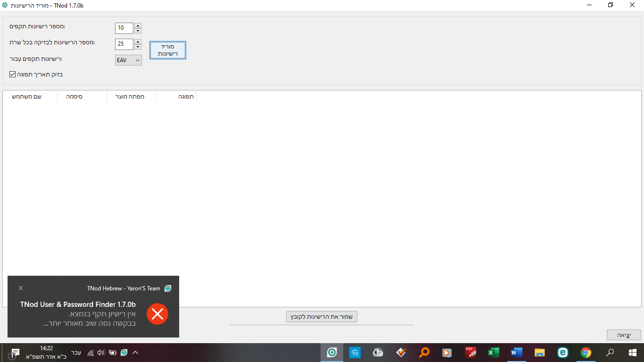The height and width of the screenshot is (362, 644).
Task: Minimize the TNod window
Action: tap(589, 5)
